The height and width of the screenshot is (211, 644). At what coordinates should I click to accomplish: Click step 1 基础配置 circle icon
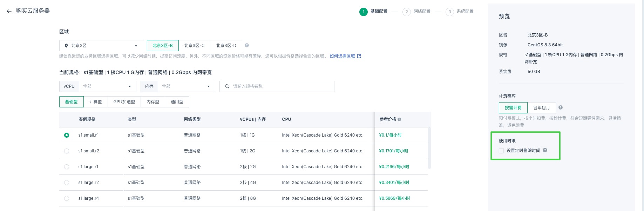(x=364, y=12)
